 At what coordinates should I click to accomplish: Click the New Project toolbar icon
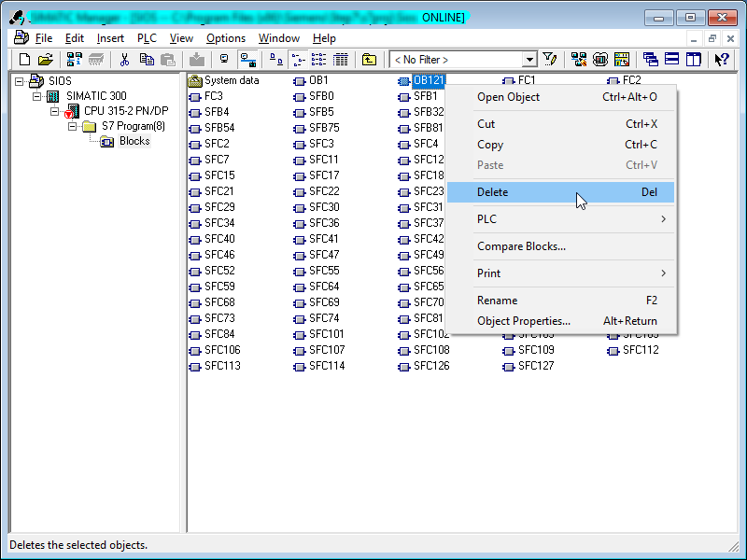[x=25, y=59]
